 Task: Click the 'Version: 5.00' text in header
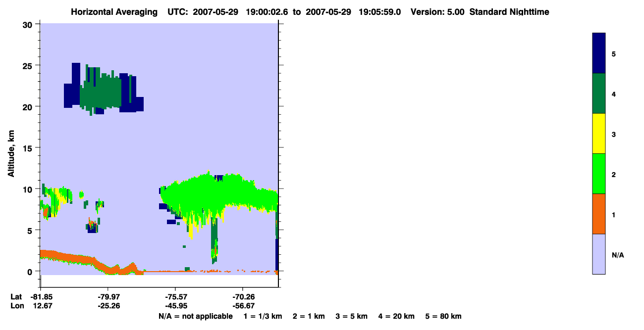click(x=438, y=12)
